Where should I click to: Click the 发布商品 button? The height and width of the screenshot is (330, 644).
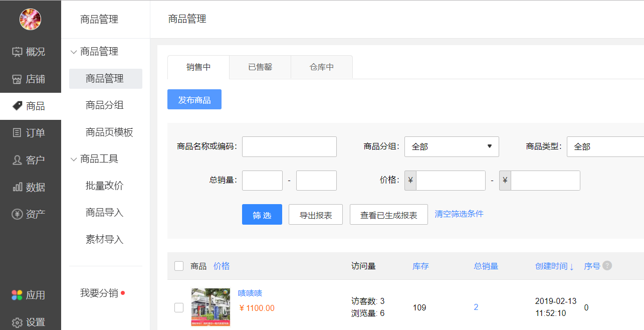click(x=194, y=100)
